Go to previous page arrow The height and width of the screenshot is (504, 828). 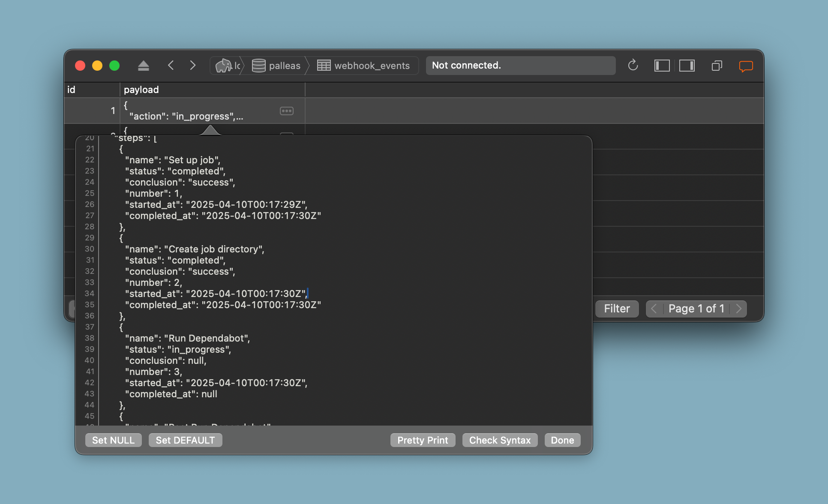click(x=654, y=309)
